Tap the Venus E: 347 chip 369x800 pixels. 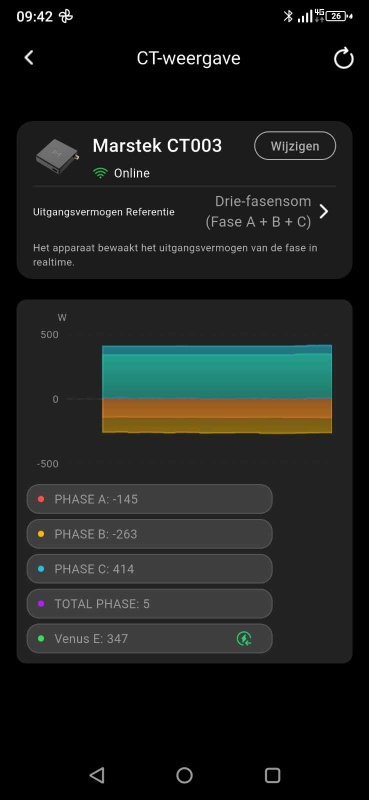point(150,638)
